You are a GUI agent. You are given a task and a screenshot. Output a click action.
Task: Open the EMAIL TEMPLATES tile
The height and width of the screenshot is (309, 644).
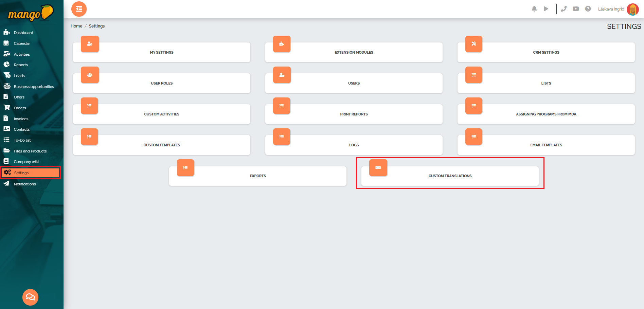coord(546,145)
